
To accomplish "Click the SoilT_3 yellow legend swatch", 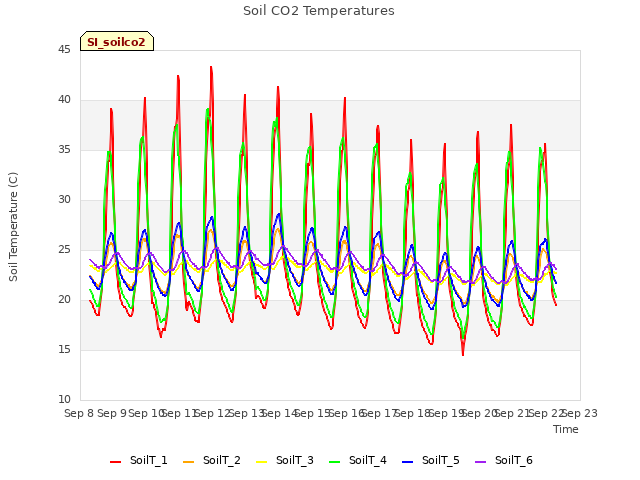I will (x=261, y=462).
